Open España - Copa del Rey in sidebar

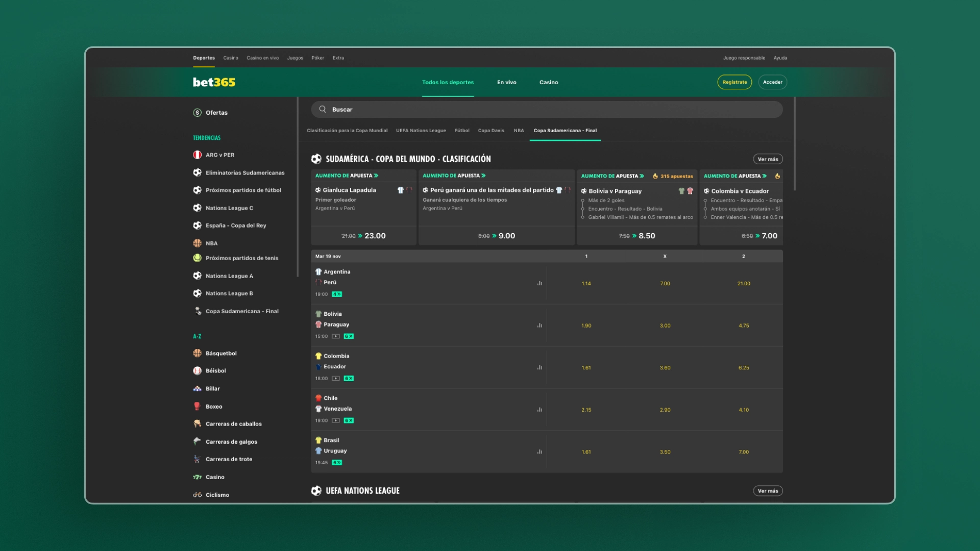[x=230, y=226]
